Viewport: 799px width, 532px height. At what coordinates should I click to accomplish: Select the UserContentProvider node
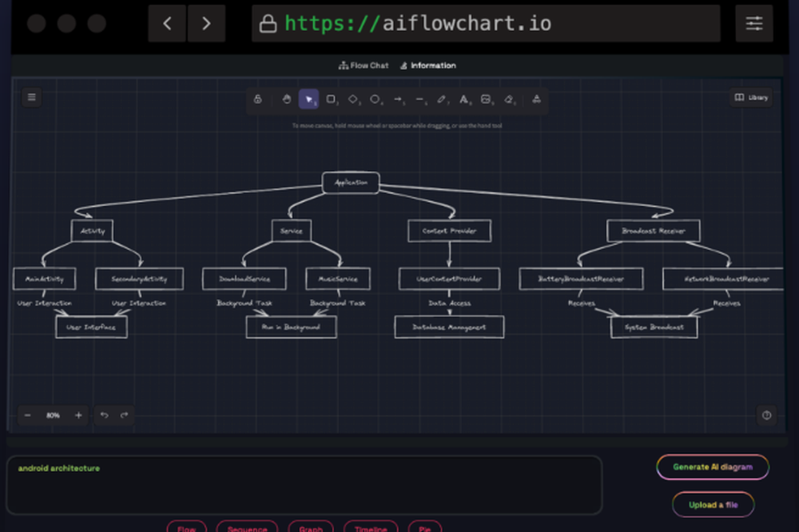(449, 279)
